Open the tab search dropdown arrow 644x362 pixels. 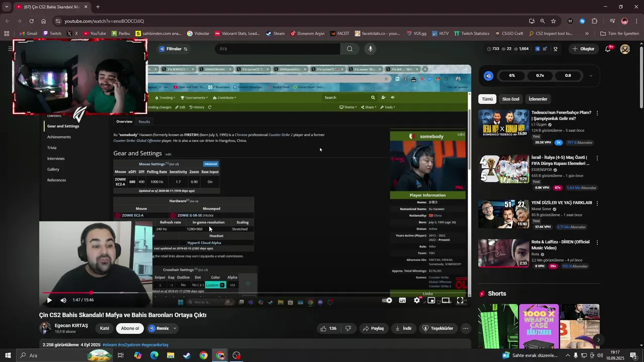point(7,7)
